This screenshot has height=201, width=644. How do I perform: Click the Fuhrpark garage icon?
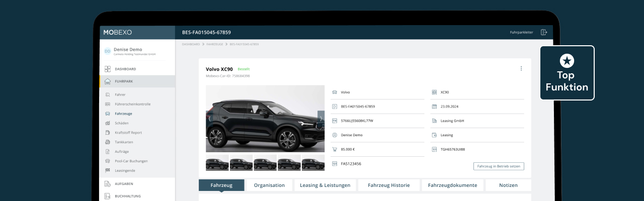pos(108,81)
